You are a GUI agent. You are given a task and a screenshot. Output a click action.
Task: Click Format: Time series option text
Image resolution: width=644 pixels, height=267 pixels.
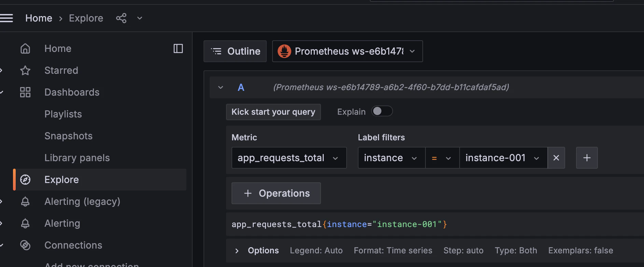393,251
